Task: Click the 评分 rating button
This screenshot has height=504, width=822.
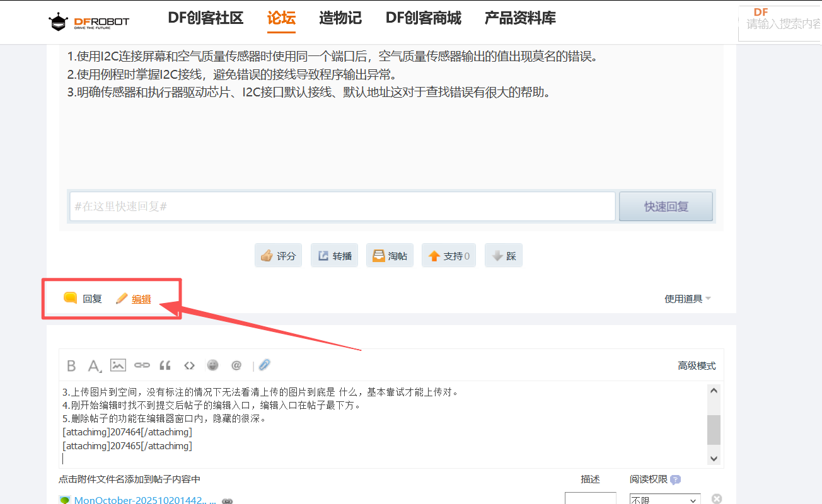Action: tap(279, 256)
